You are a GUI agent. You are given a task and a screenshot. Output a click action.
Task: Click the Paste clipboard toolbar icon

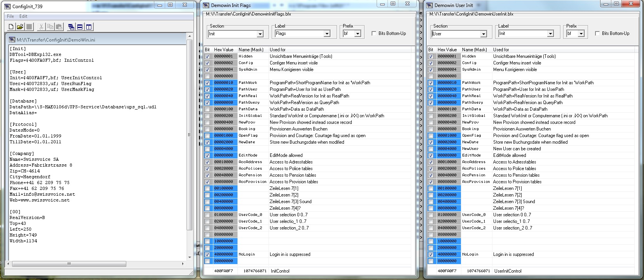[59, 27]
